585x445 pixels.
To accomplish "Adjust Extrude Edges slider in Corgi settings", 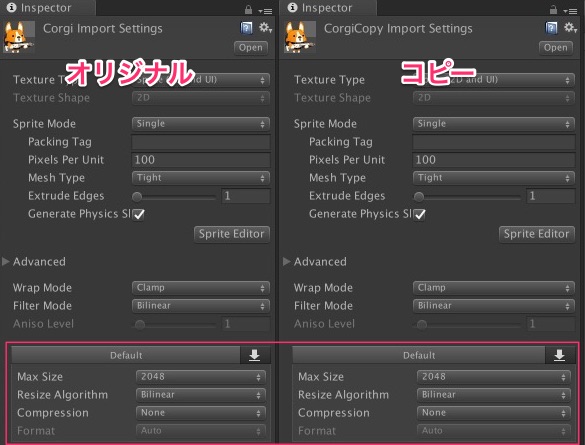I will (x=174, y=197).
